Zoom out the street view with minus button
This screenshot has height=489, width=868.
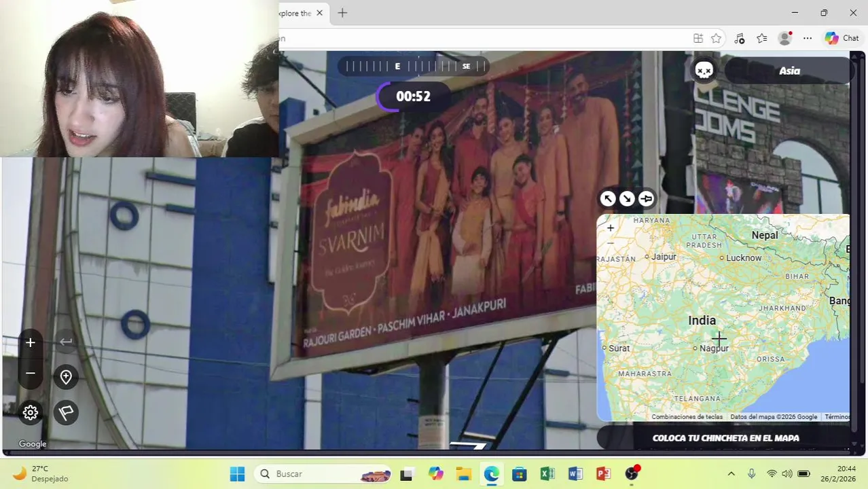point(31,374)
